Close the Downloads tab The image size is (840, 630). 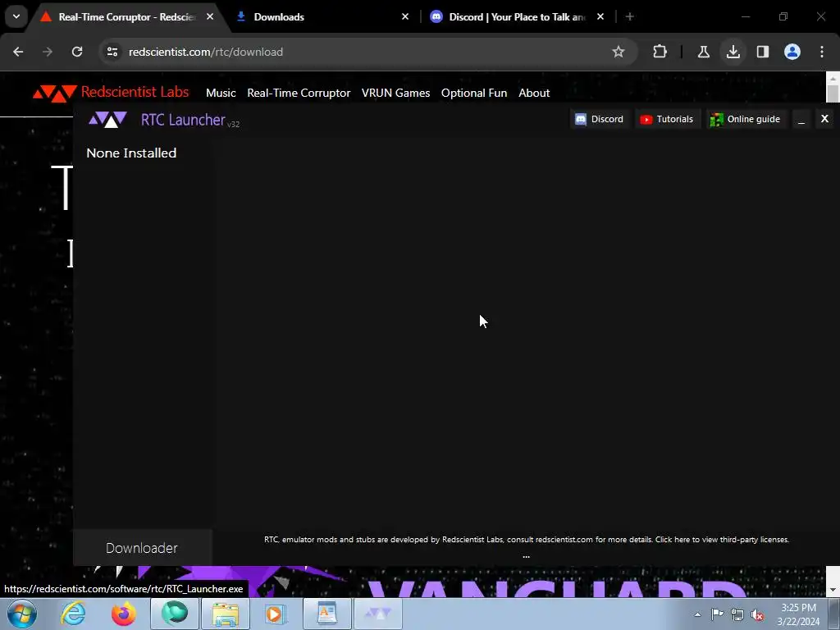point(405,16)
